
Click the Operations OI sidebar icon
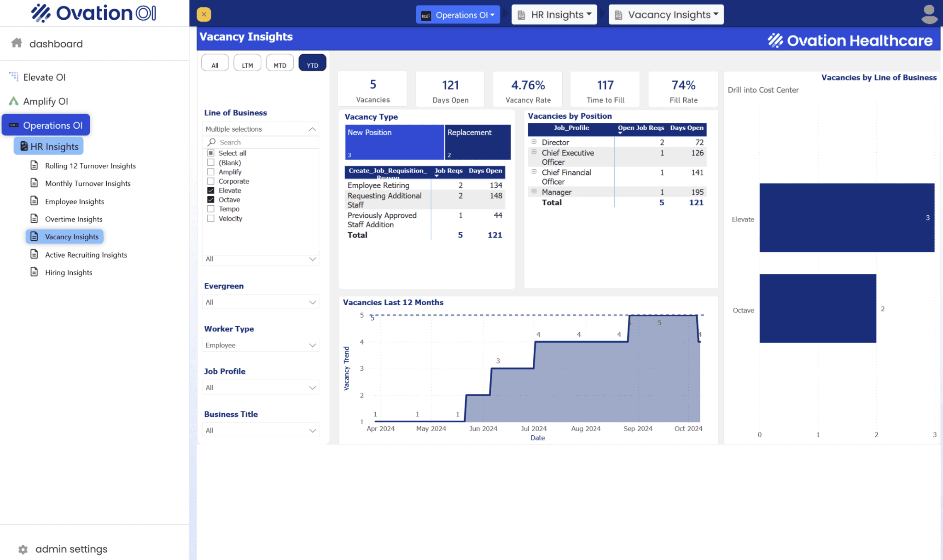pos(14,125)
